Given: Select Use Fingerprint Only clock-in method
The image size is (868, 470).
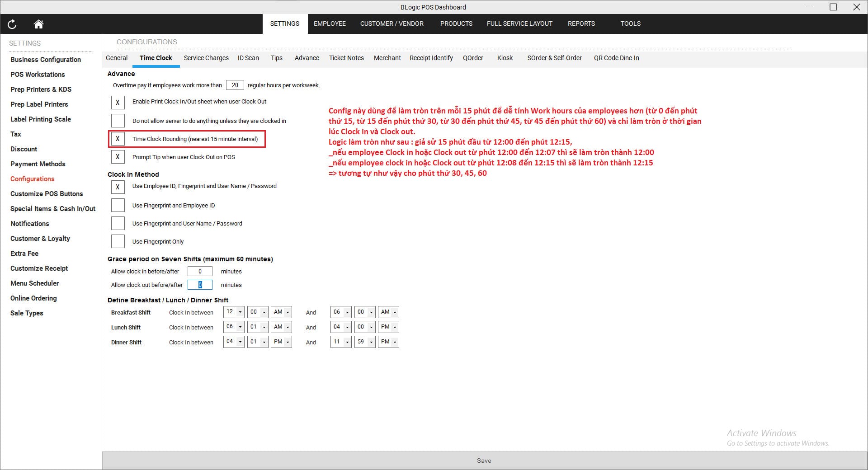Looking at the screenshot, I should (118, 241).
